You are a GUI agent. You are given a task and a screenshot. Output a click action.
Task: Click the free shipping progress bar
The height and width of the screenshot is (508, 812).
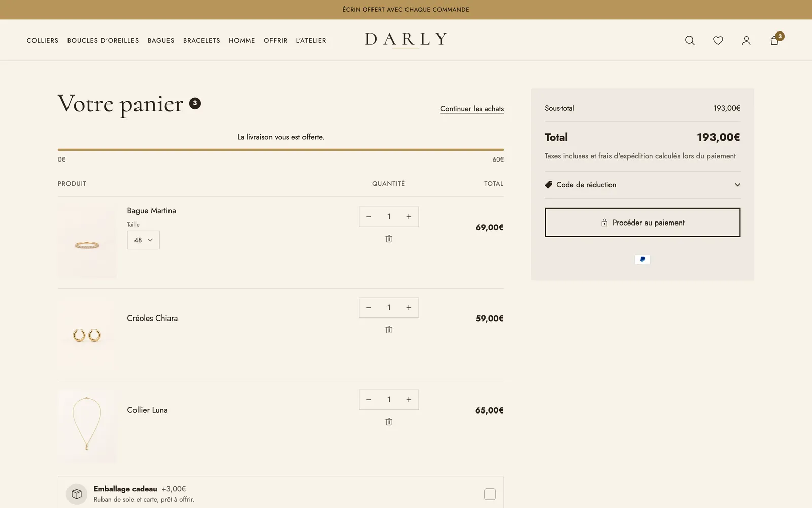point(281,150)
